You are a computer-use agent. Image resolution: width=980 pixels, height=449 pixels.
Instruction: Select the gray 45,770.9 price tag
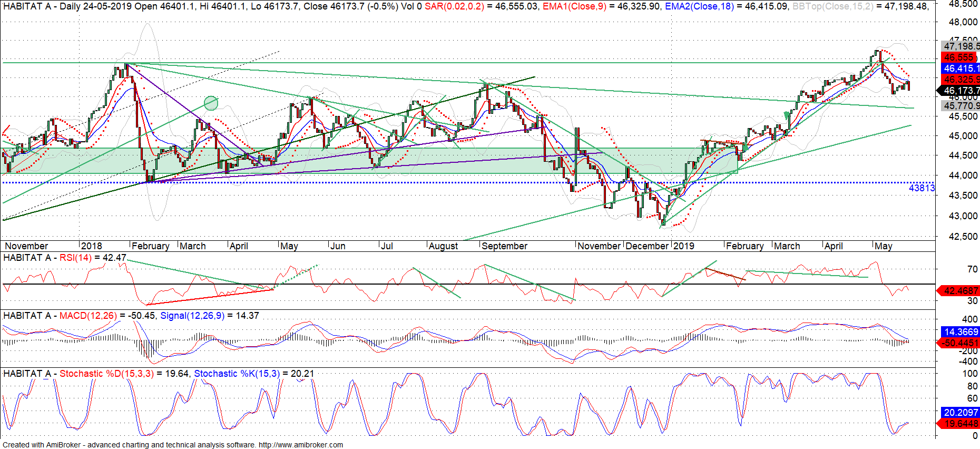(x=960, y=106)
